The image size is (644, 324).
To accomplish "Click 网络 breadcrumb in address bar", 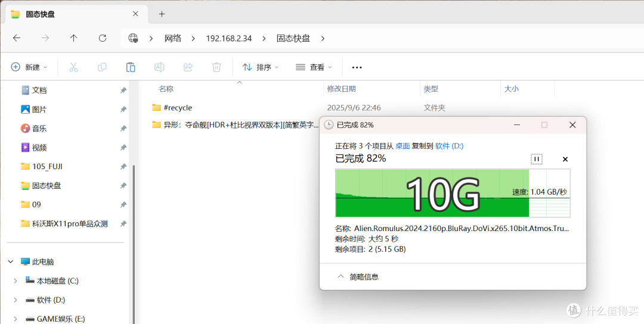I will (173, 38).
